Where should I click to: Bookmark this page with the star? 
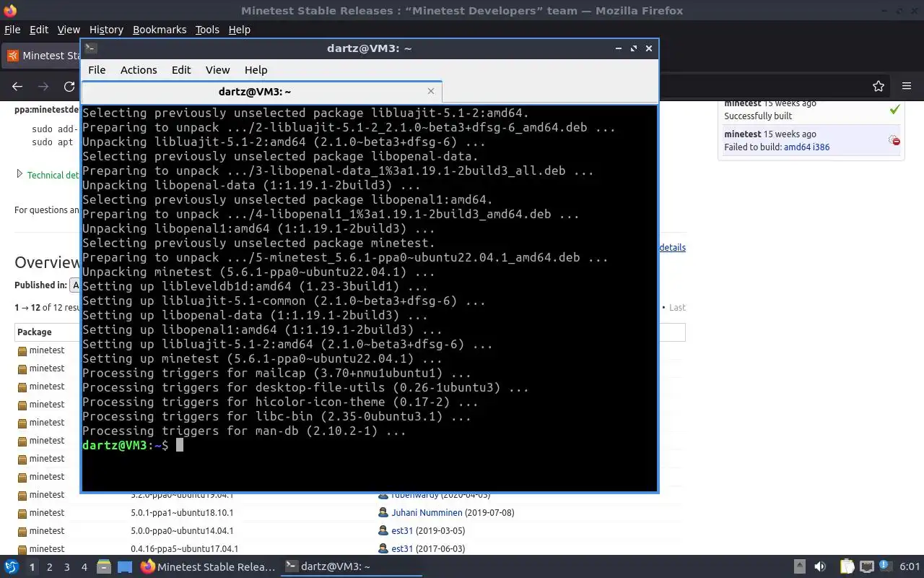pos(879,86)
